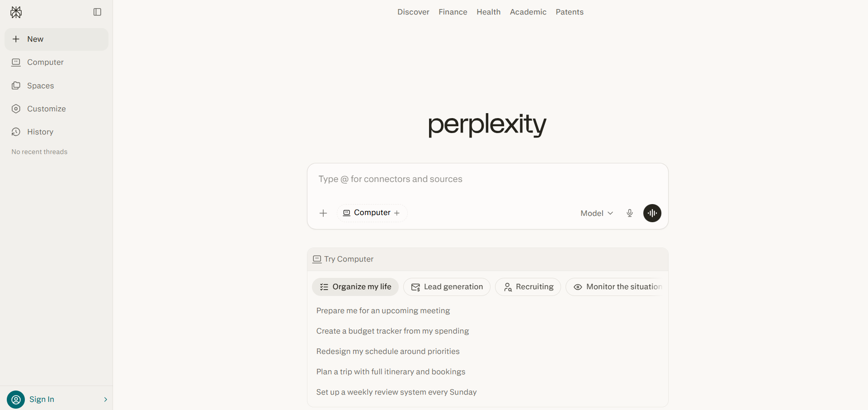Switch to the Finance tab
The image size is (868, 410).
pyautogui.click(x=453, y=12)
